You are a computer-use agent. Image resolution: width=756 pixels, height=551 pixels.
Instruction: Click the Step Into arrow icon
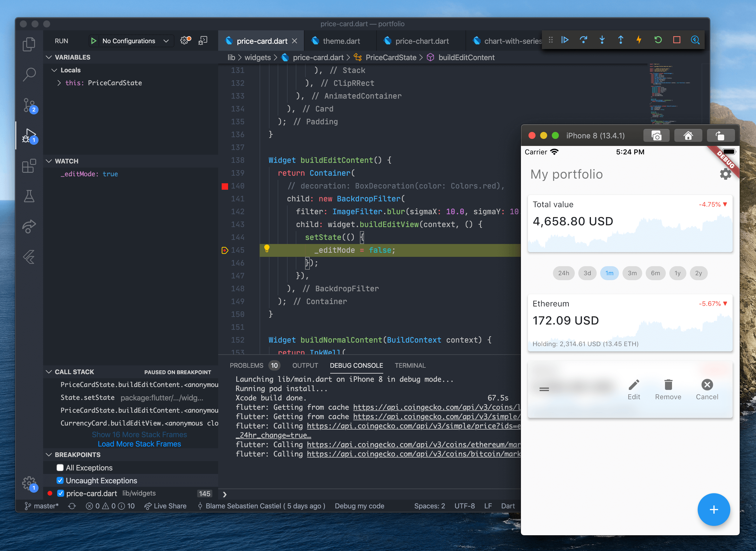(602, 40)
